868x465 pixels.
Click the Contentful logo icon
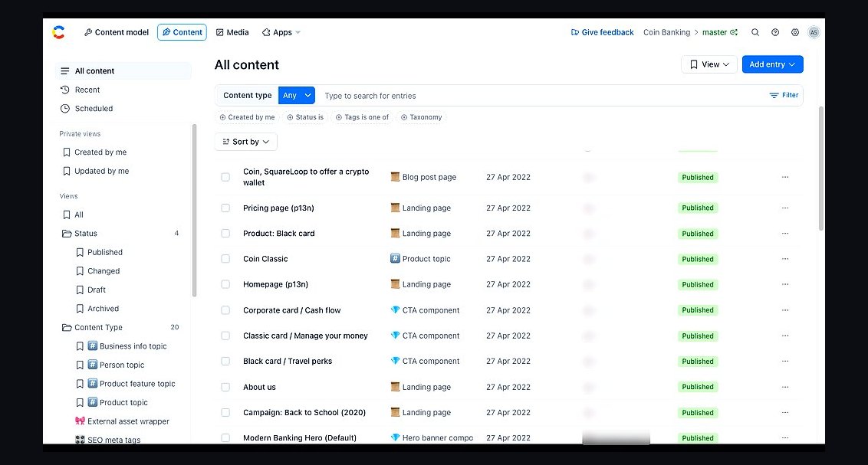click(x=59, y=33)
